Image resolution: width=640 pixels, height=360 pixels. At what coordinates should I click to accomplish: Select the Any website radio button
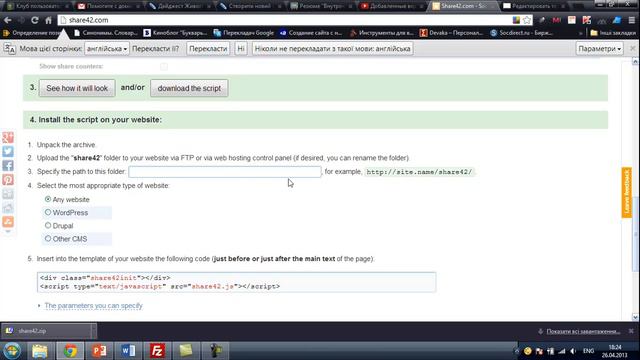(48, 199)
